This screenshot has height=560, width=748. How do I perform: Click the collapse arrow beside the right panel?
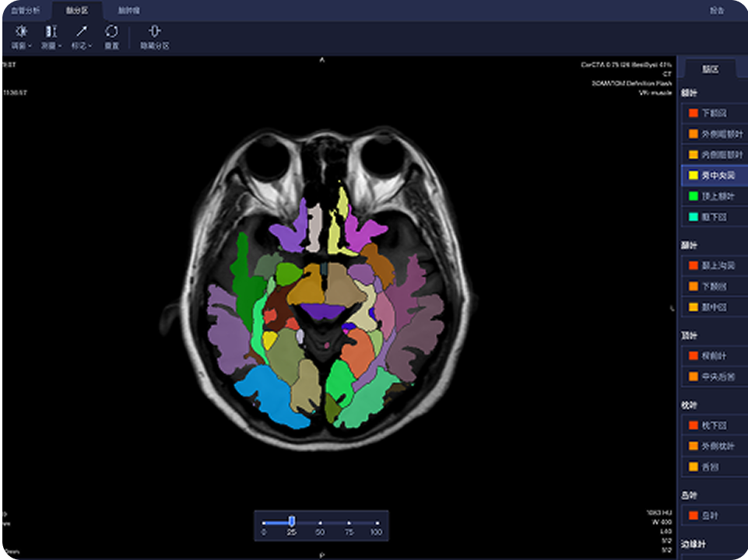(x=672, y=309)
